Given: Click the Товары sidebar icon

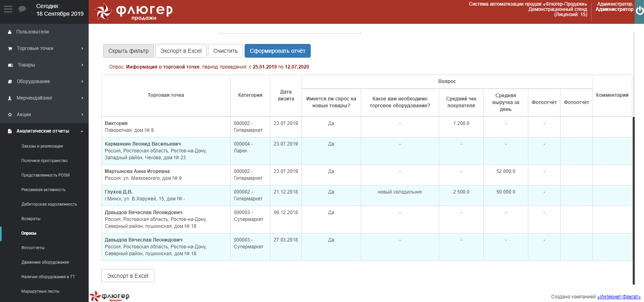Looking at the screenshot, I should pos(10,65).
